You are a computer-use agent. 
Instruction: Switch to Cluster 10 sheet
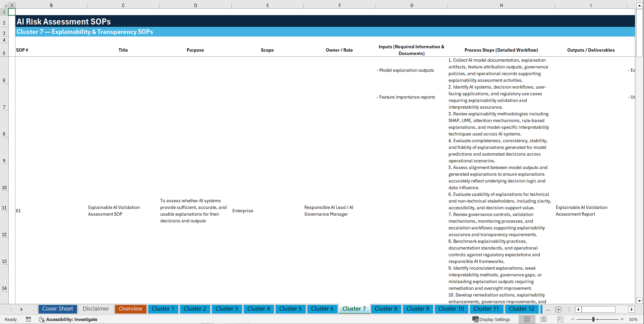[451, 309]
